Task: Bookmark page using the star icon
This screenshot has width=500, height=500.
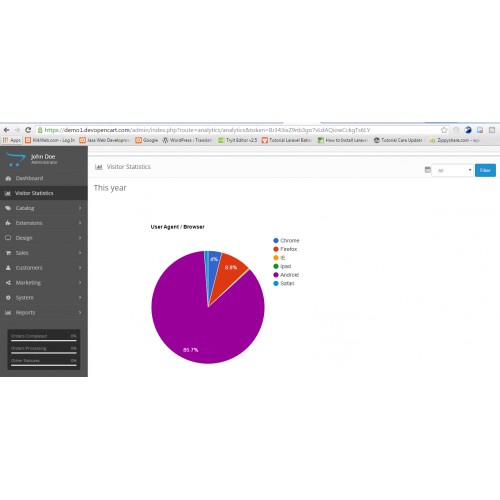Action: point(444,130)
